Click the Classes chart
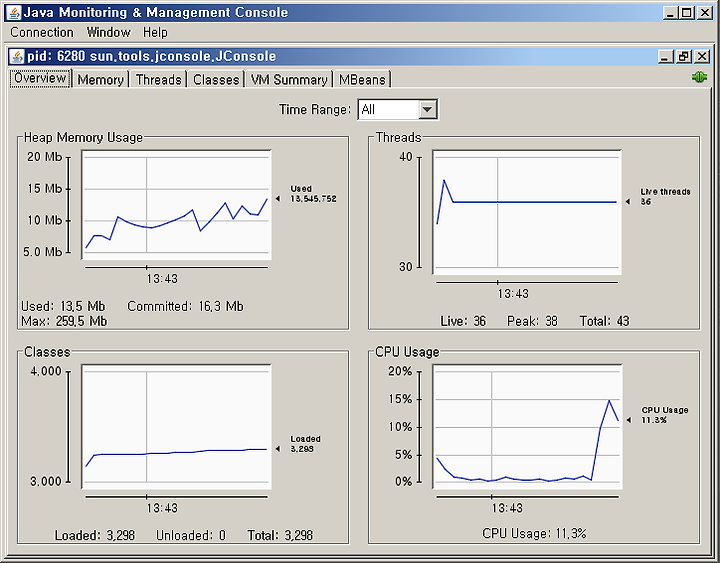The image size is (720, 563). pos(176,427)
